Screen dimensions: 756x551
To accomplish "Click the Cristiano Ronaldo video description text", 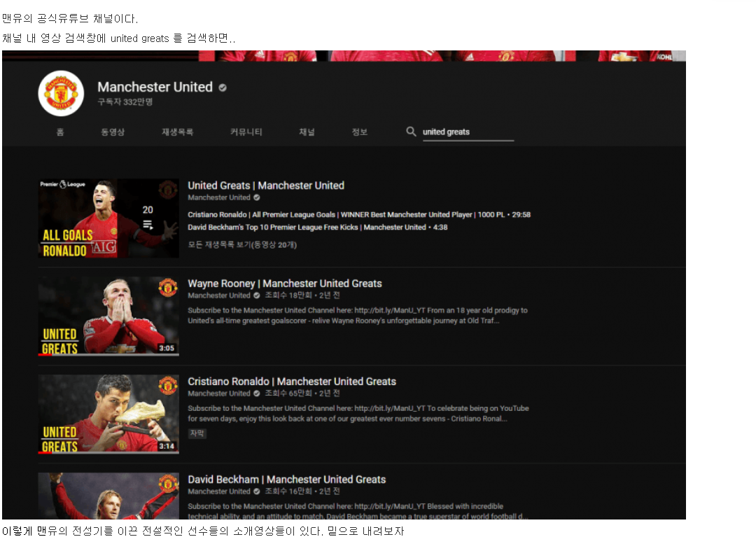I will 358,414.
